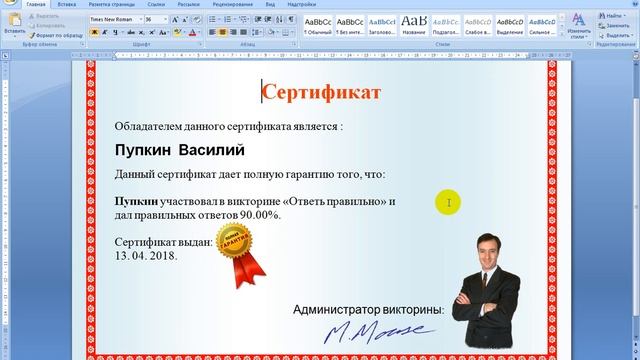Open the Шрифт group dialog launcher

(200, 44)
